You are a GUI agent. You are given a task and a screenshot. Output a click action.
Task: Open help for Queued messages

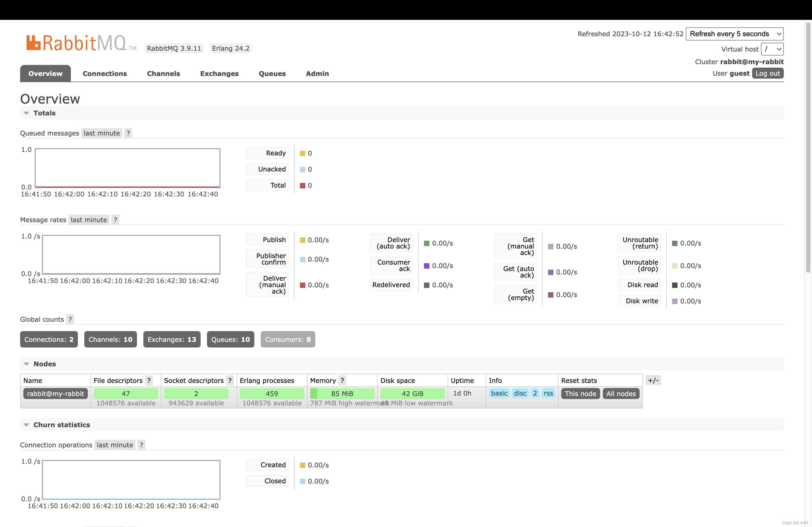pyautogui.click(x=128, y=133)
